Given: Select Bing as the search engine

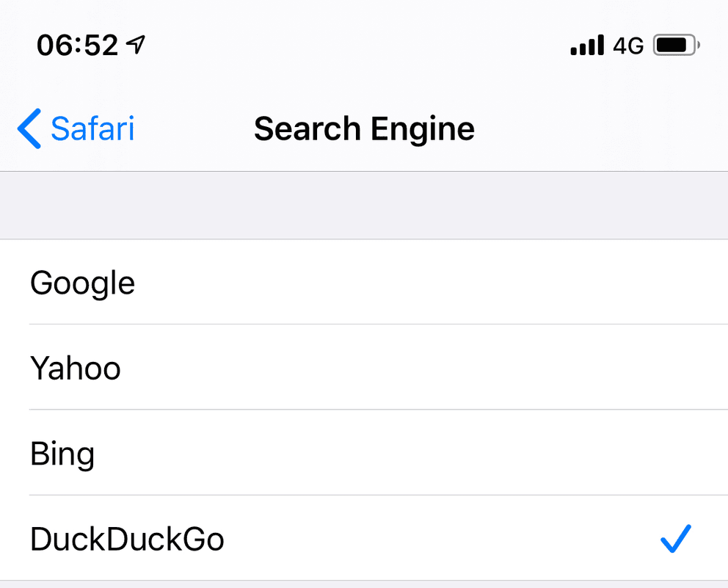Looking at the screenshot, I should click(62, 454).
